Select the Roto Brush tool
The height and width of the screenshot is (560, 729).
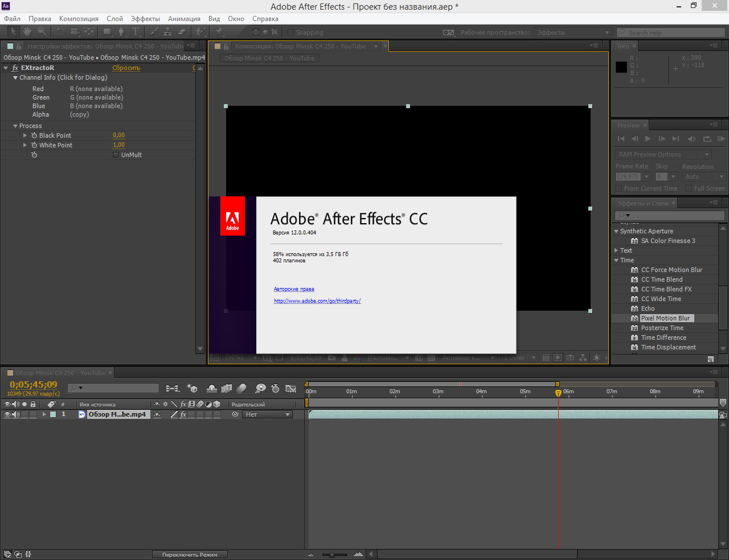200,32
